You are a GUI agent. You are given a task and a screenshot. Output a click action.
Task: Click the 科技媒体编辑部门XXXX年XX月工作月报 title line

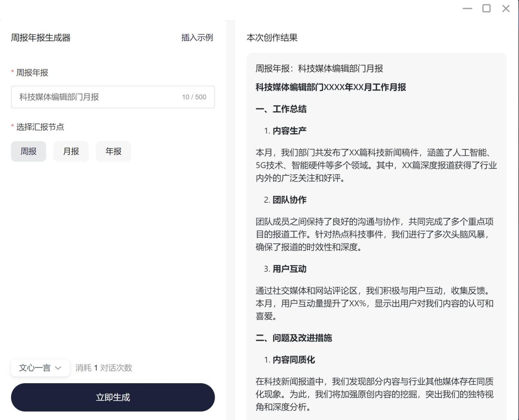331,87
